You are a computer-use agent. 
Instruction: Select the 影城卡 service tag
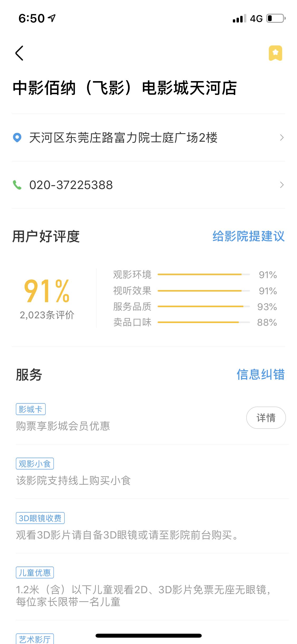pos(31,409)
